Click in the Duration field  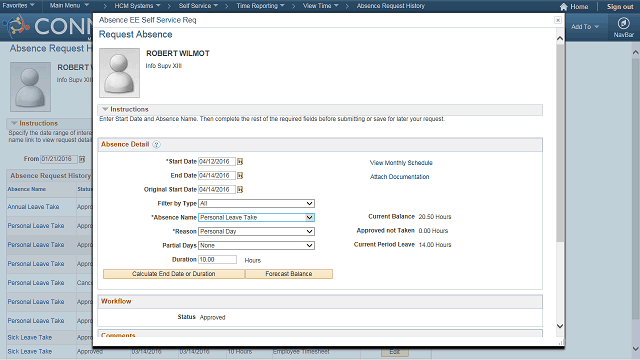click(217, 260)
